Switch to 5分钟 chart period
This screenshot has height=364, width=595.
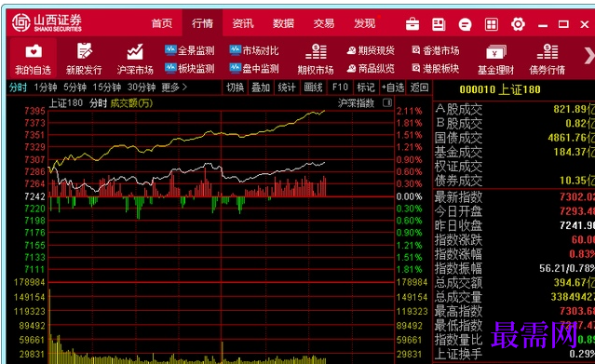74,88
